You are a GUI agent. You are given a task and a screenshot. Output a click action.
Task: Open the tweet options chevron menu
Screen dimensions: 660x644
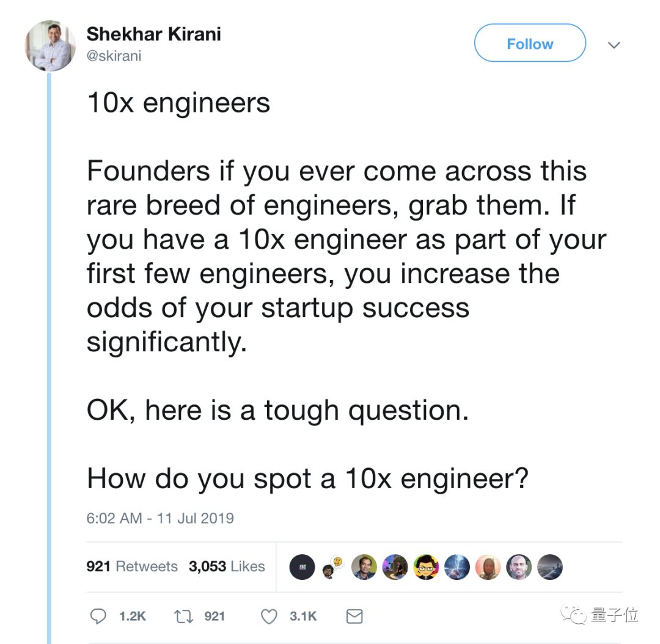pyautogui.click(x=614, y=45)
